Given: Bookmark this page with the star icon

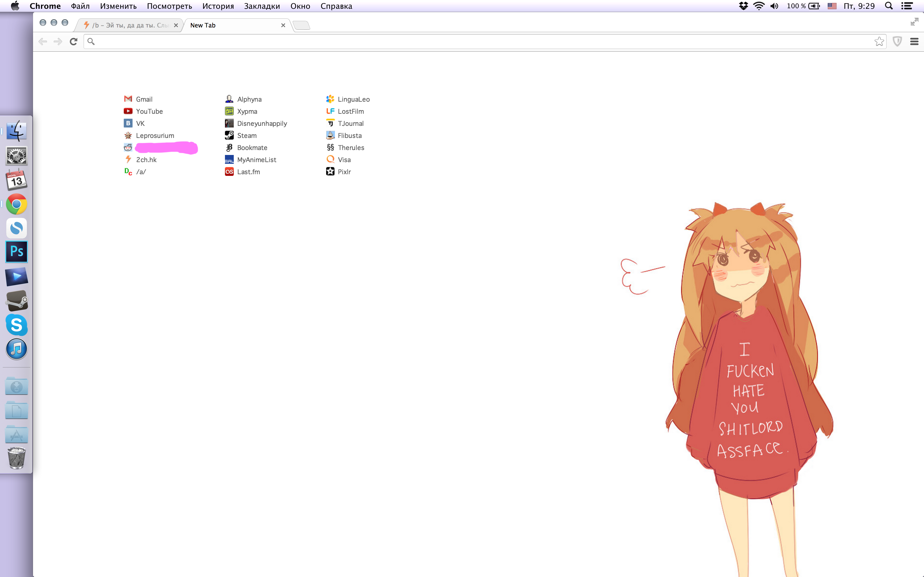Looking at the screenshot, I should pyautogui.click(x=879, y=41).
